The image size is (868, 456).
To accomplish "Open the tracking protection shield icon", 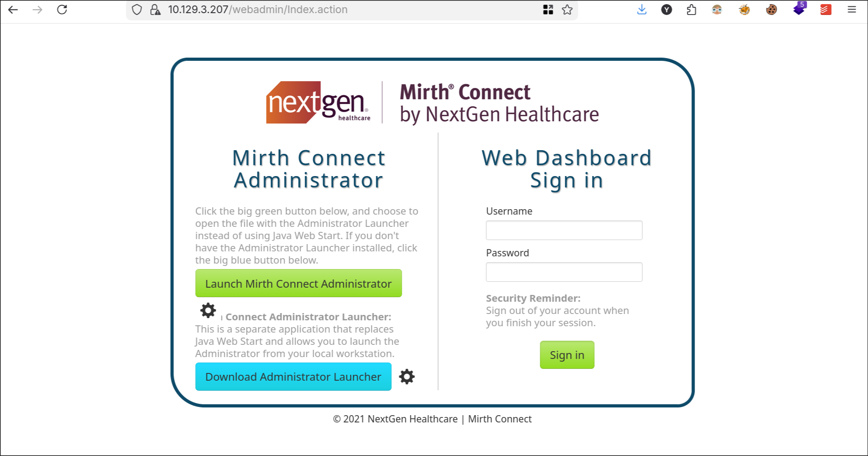I will pyautogui.click(x=137, y=10).
